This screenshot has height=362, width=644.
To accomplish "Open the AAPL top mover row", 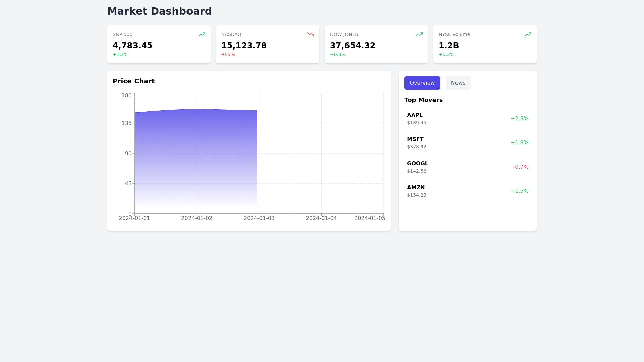I will coord(467,119).
